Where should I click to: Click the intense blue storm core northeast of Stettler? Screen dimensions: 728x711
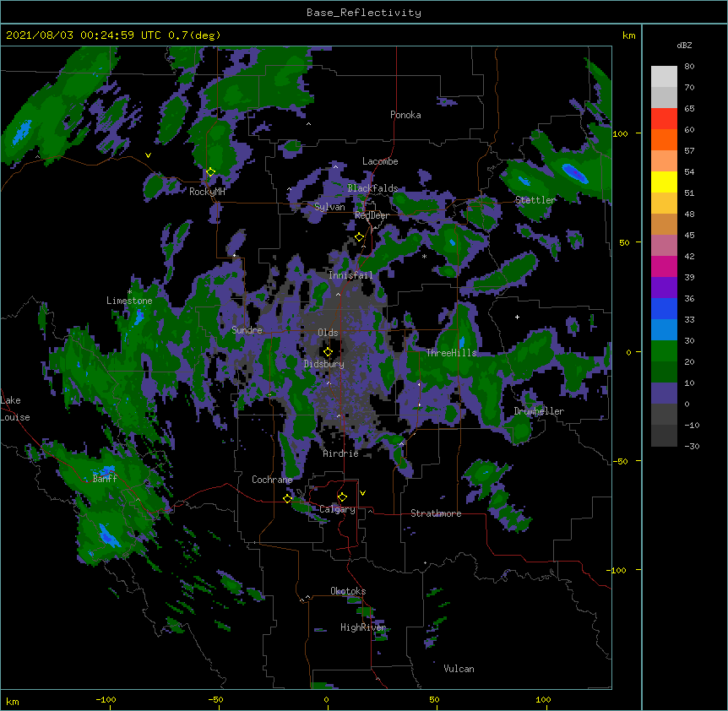click(574, 172)
